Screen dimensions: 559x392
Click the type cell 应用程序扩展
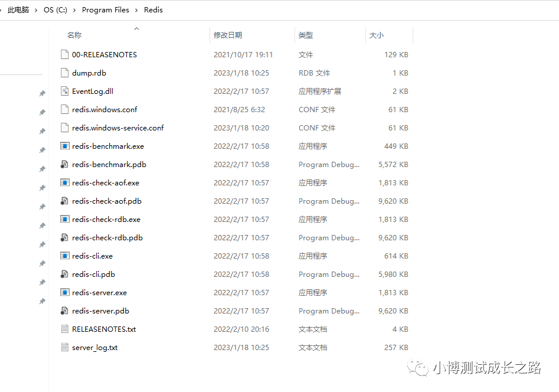(x=320, y=91)
